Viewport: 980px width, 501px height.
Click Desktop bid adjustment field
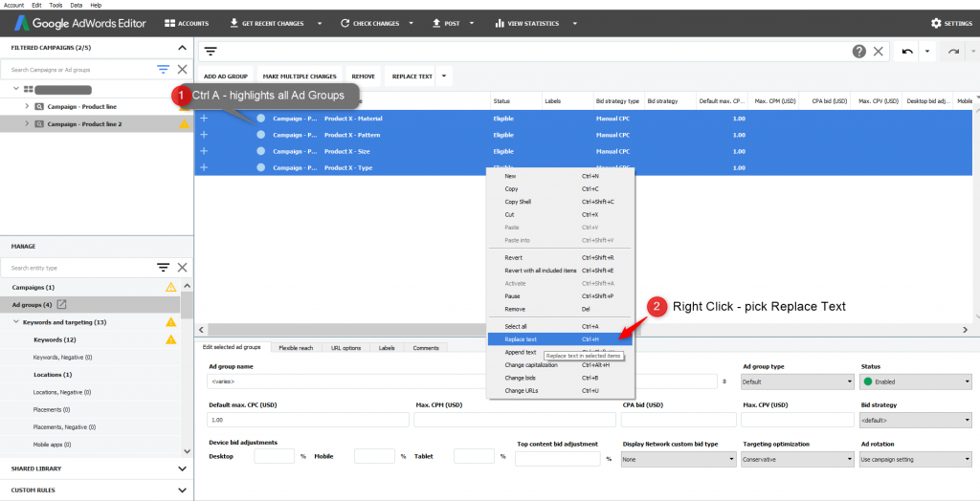click(x=275, y=456)
